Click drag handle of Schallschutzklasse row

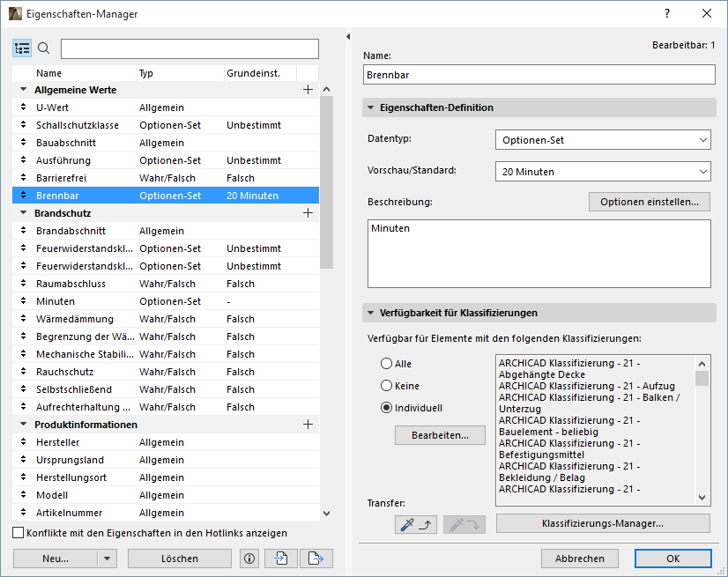(23, 125)
